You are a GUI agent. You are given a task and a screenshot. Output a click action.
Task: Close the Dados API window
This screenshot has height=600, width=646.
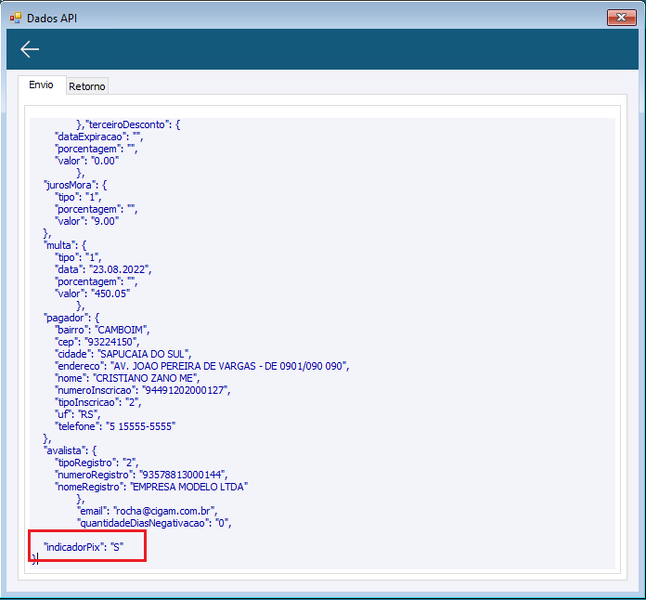click(621, 17)
